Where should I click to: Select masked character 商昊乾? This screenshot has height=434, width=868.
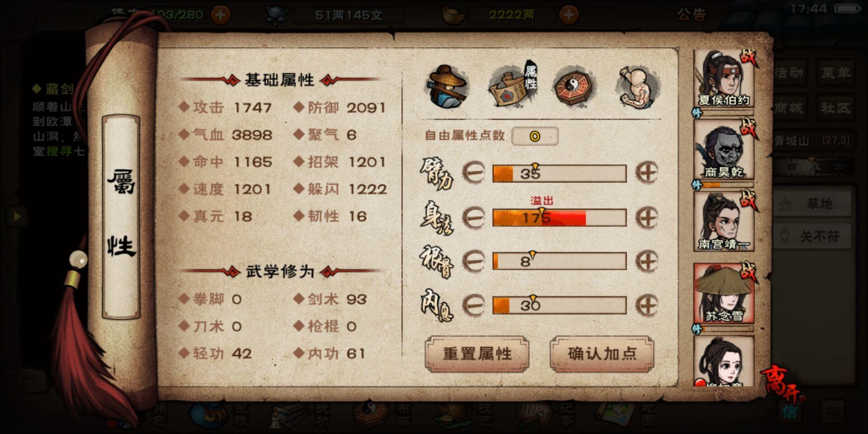724,151
